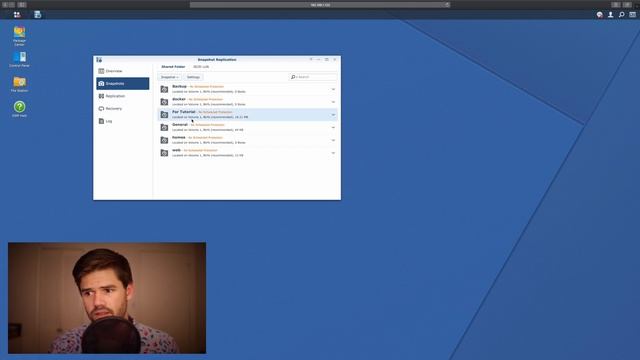Screen dimensions: 640x360
Task: Open the Log section
Action: (122, 121)
